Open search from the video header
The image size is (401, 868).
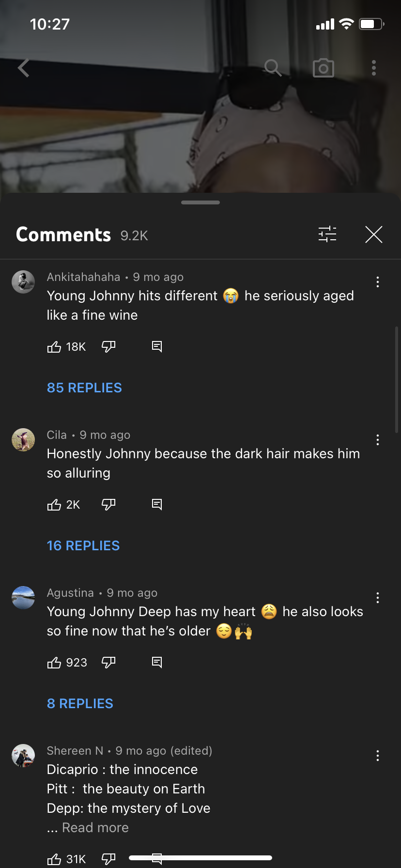click(x=273, y=68)
